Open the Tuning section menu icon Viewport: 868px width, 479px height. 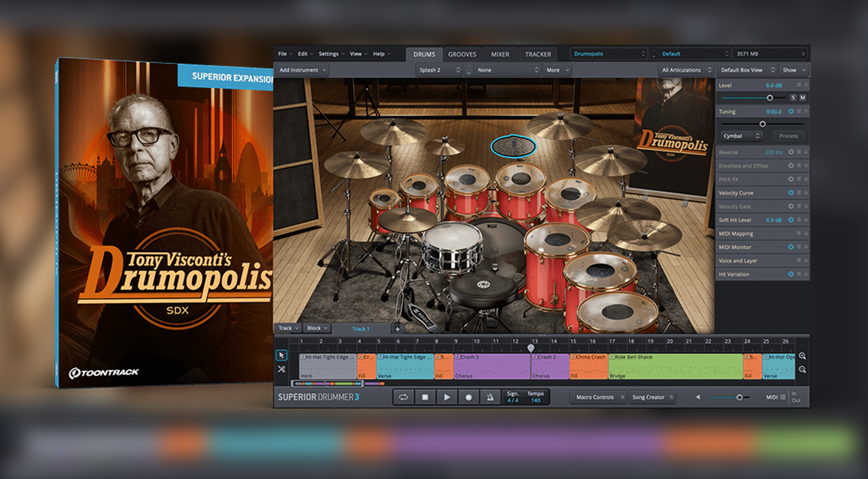click(x=799, y=112)
